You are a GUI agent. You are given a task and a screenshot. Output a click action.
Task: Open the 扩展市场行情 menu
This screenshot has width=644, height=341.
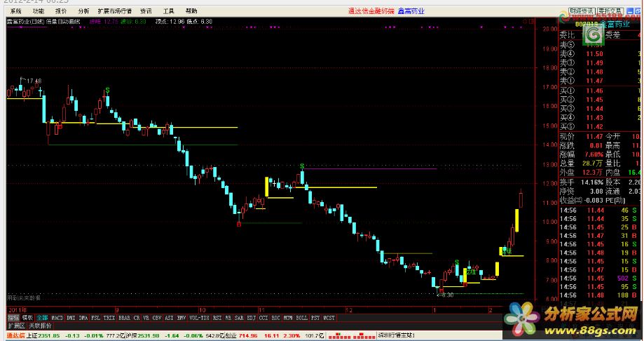(115, 11)
